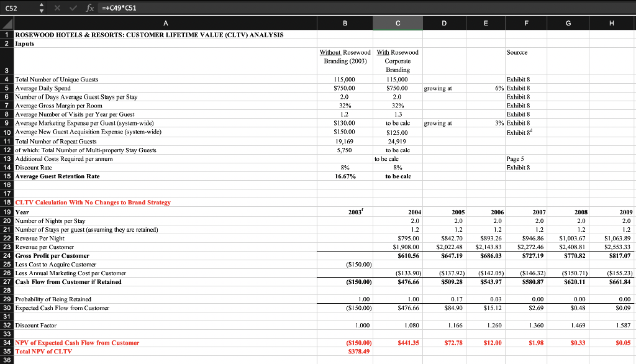This screenshot has width=636, height=364.
Task: Click 'Less Cost to Acquire Customer' label
Action: pos(55,265)
